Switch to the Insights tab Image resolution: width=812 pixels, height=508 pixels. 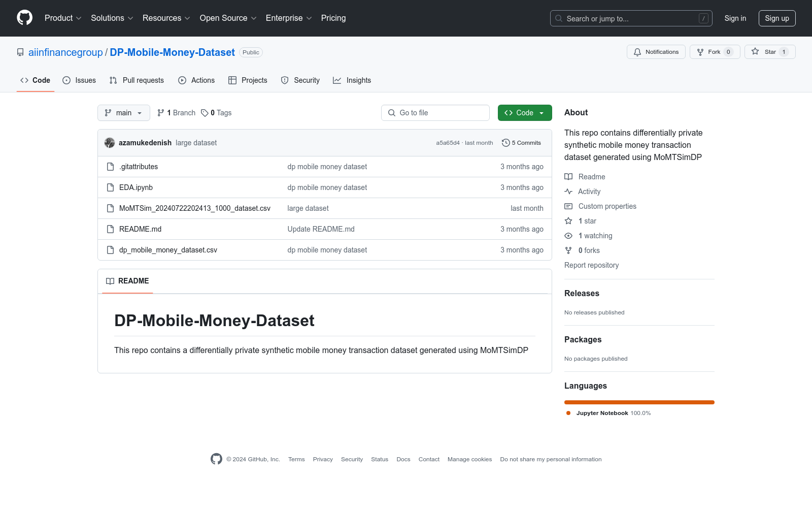(352, 80)
